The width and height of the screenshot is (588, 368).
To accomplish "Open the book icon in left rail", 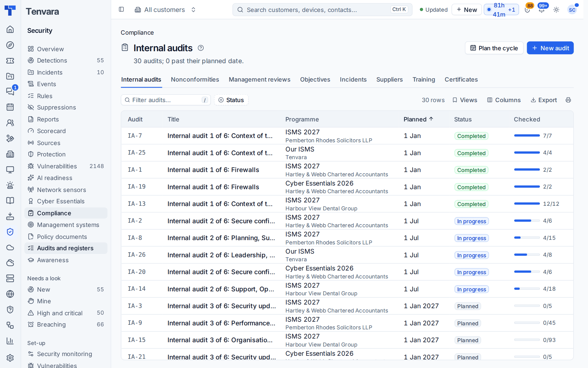I will coord(10,201).
